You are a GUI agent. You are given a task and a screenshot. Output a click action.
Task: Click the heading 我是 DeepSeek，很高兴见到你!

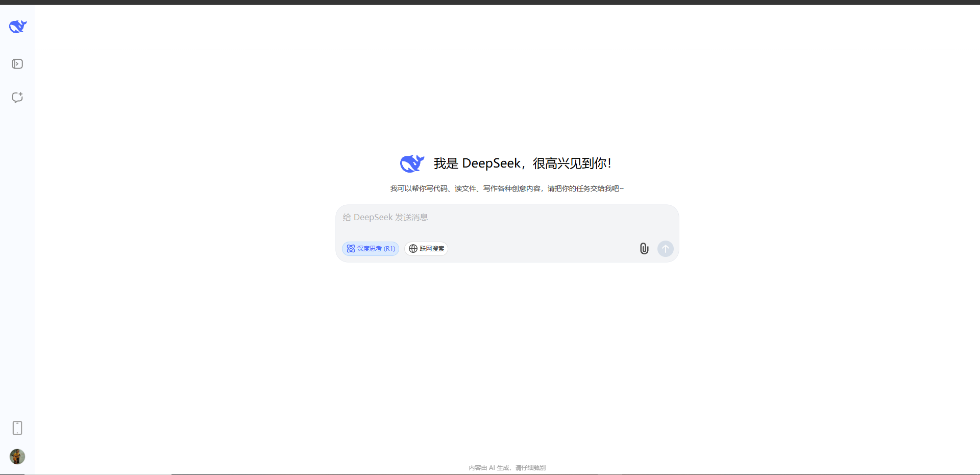click(x=522, y=163)
